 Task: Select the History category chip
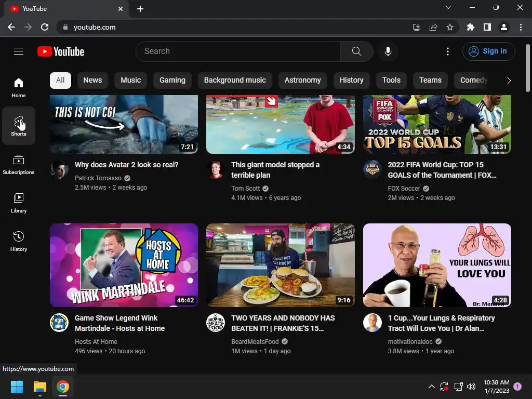352,81
